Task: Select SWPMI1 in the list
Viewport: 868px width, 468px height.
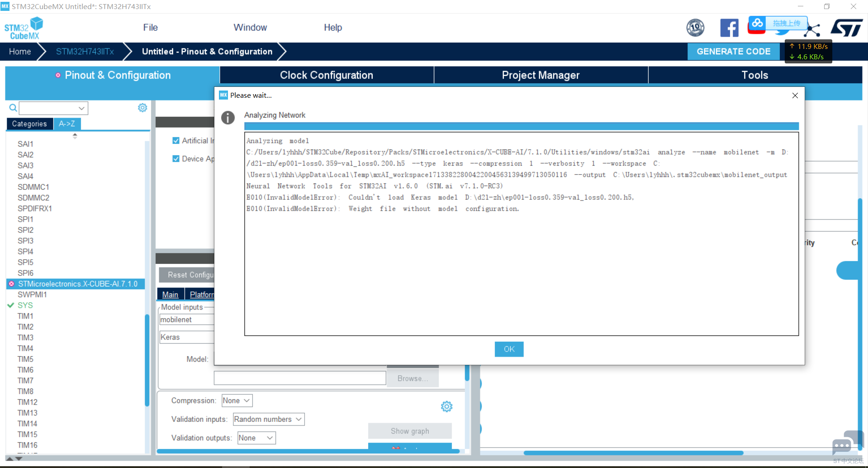Action: coord(32,294)
